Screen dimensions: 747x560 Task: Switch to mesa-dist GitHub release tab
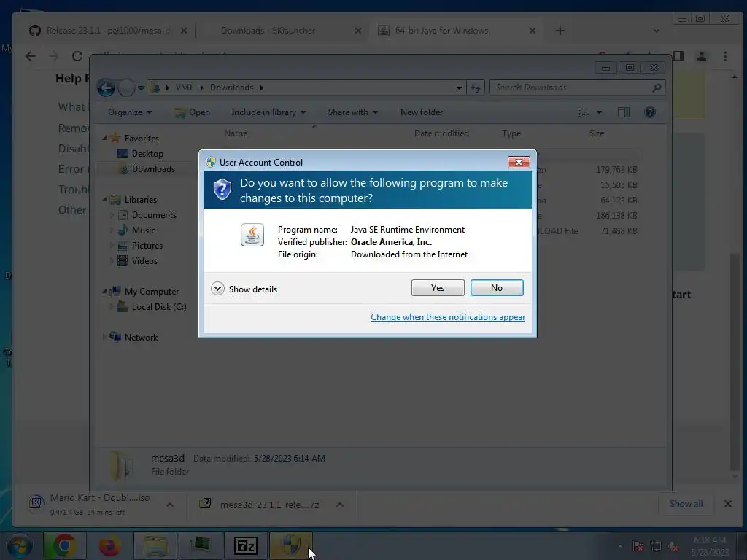(107, 31)
